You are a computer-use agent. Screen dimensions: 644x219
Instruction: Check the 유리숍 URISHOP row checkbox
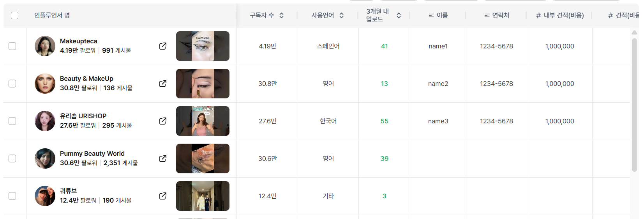(x=12, y=121)
